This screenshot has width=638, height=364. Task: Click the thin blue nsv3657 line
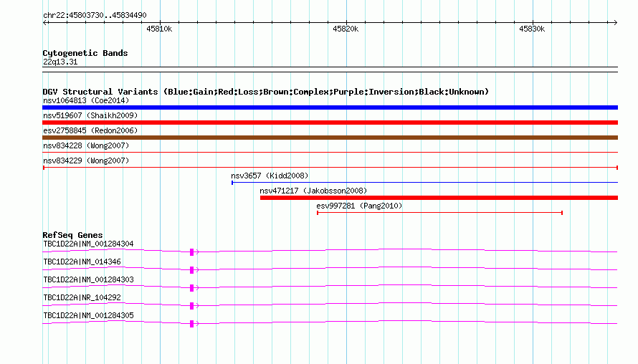coord(425,182)
